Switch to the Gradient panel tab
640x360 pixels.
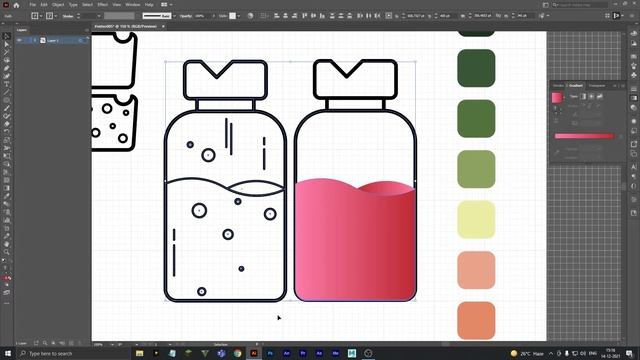tap(576, 86)
